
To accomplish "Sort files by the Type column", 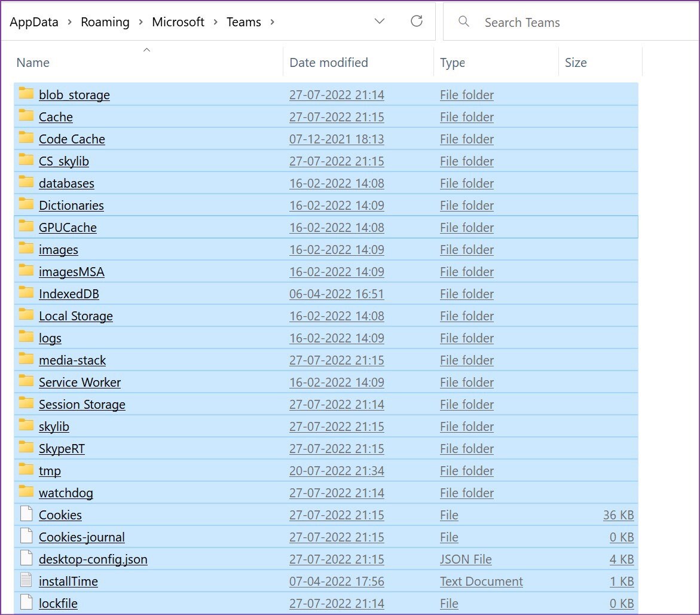I will coord(453,63).
